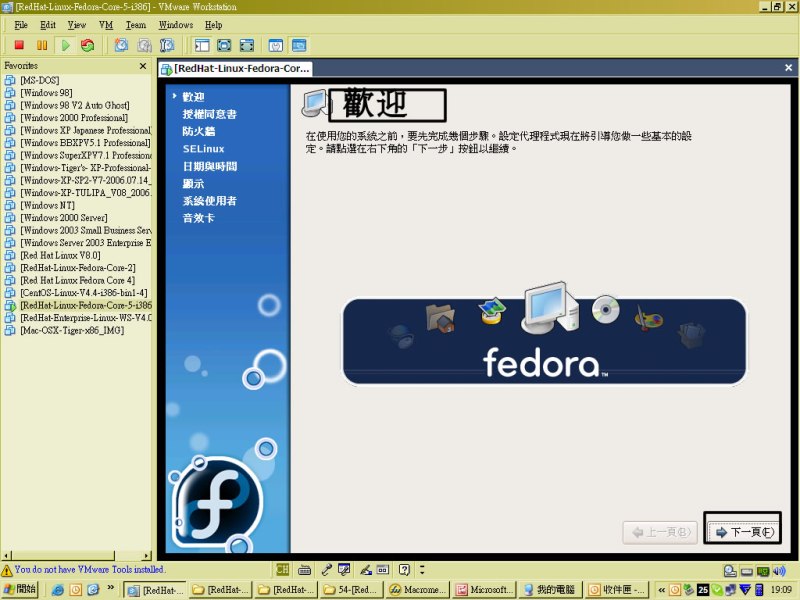This screenshot has width=800, height=600.
Task: Select the RedHat-Linux-Fedora-Cor... VM tab
Action: (x=235, y=68)
